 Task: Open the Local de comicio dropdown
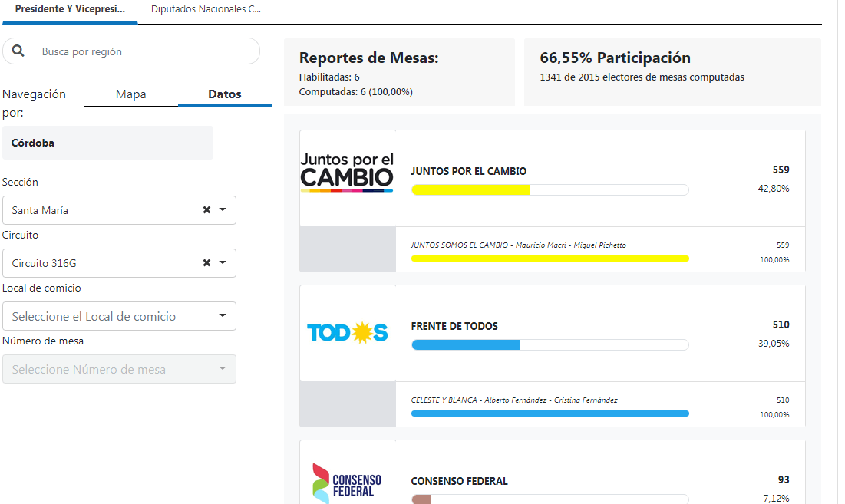119,316
